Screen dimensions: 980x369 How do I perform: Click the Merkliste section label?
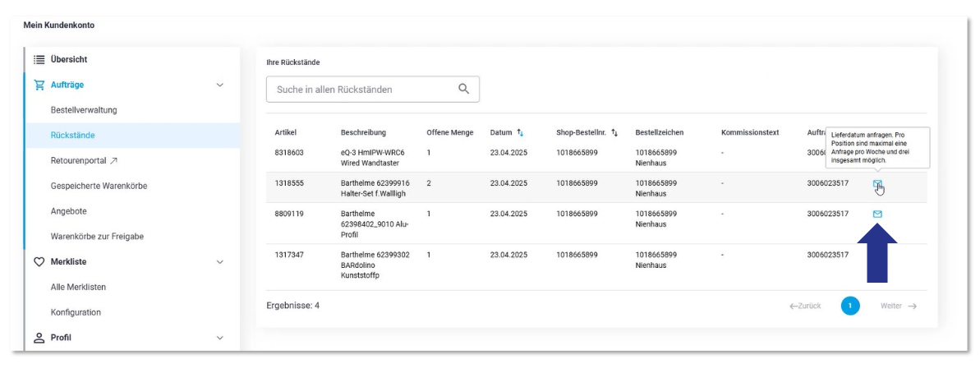pyautogui.click(x=69, y=262)
